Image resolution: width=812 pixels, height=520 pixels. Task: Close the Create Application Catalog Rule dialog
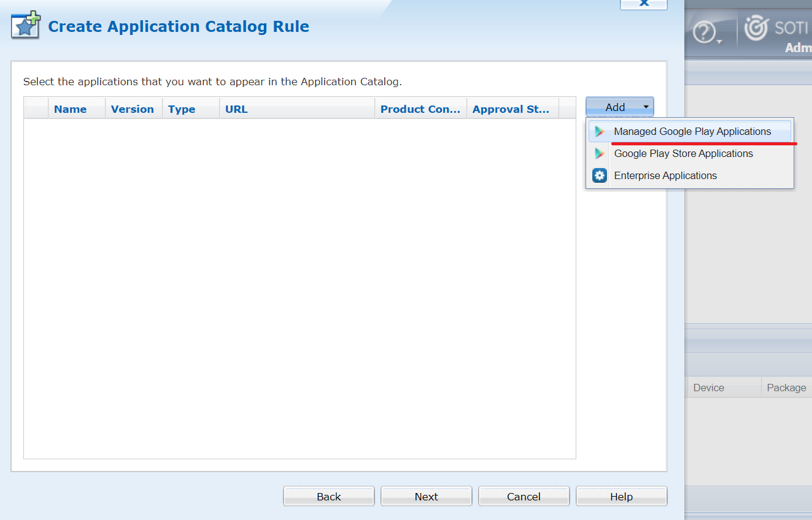pos(643,4)
